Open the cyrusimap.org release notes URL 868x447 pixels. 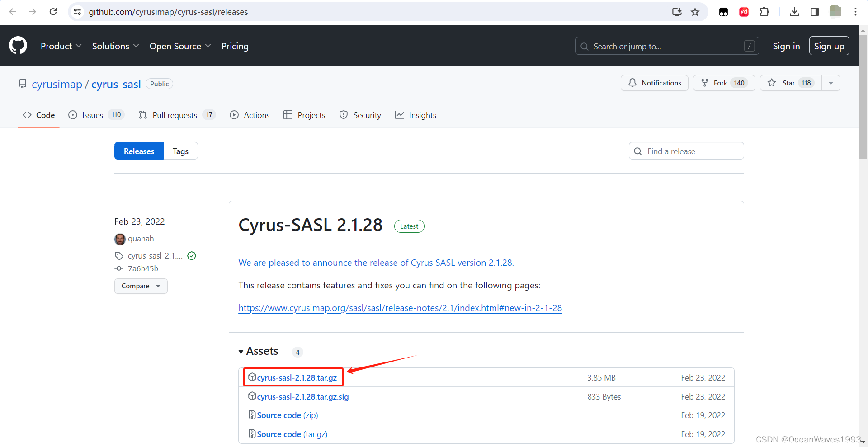click(400, 308)
